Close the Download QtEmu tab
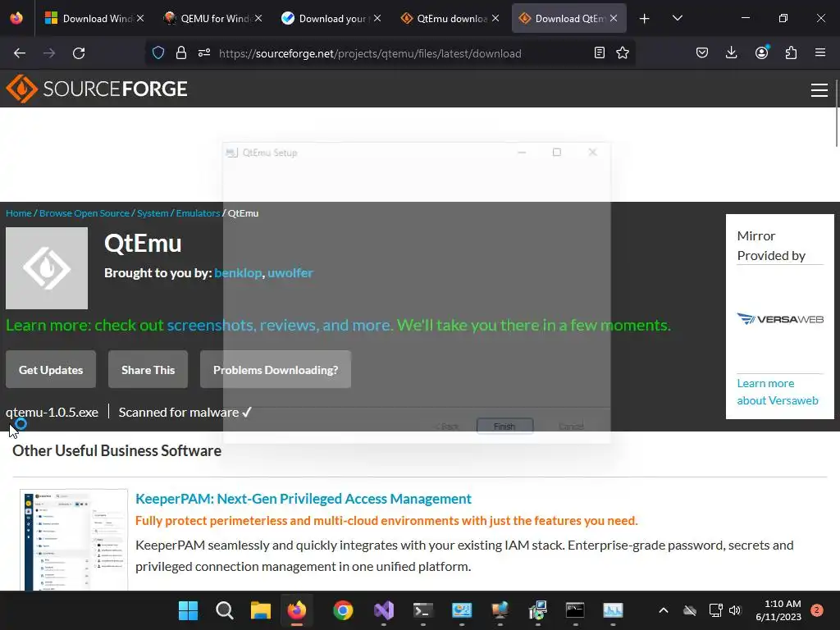Screen dimensions: 840x630 pyautogui.click(x=614, y=18)
